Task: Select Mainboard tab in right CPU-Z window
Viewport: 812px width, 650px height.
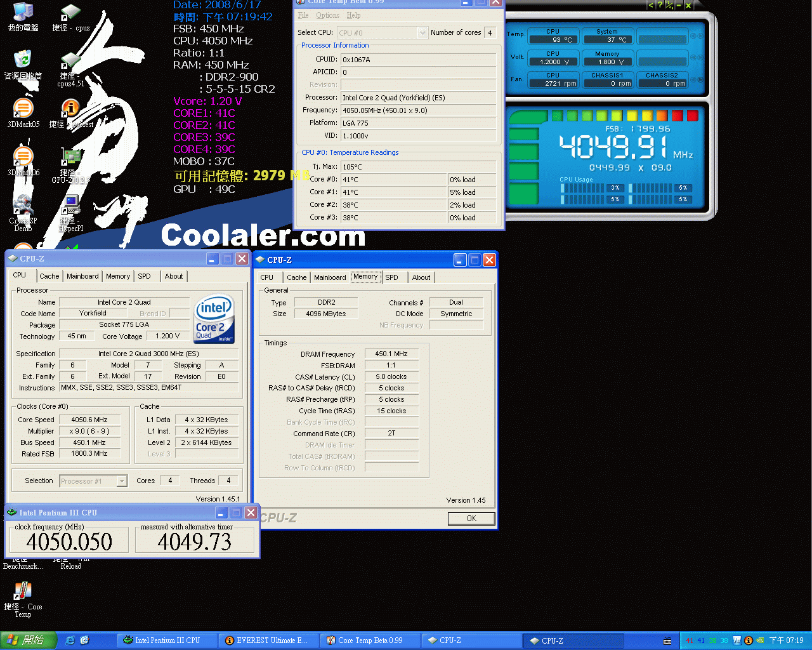Action: pyautogui.click(x=330, y=277)
